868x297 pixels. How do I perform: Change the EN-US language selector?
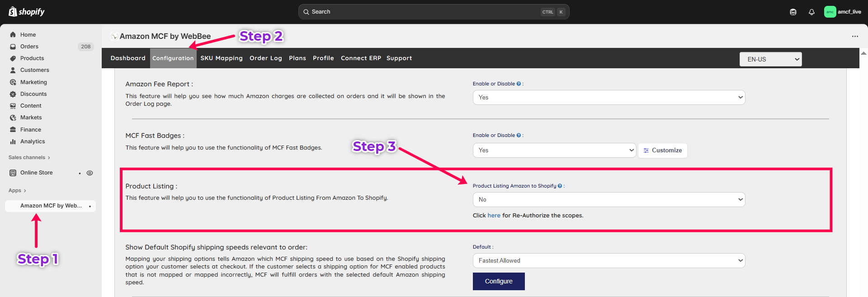tap(770, 59)
